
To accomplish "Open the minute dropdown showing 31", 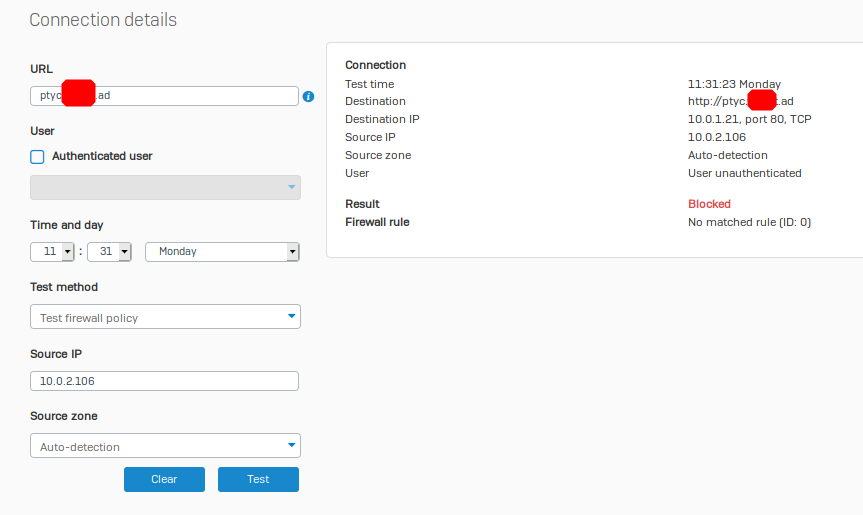I will (110, 252).
